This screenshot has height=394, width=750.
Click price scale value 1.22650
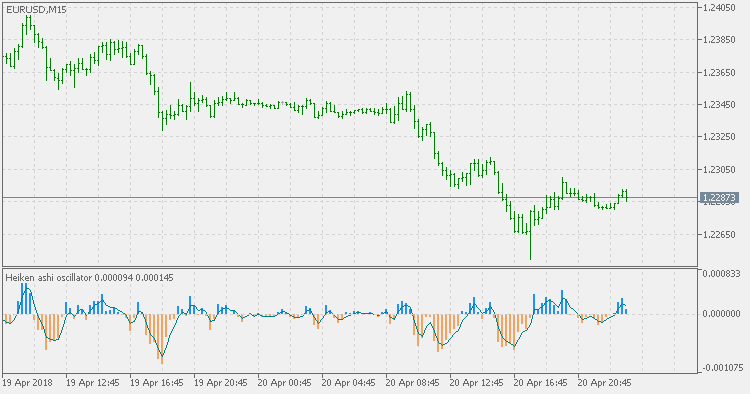(x=719, y=234)
